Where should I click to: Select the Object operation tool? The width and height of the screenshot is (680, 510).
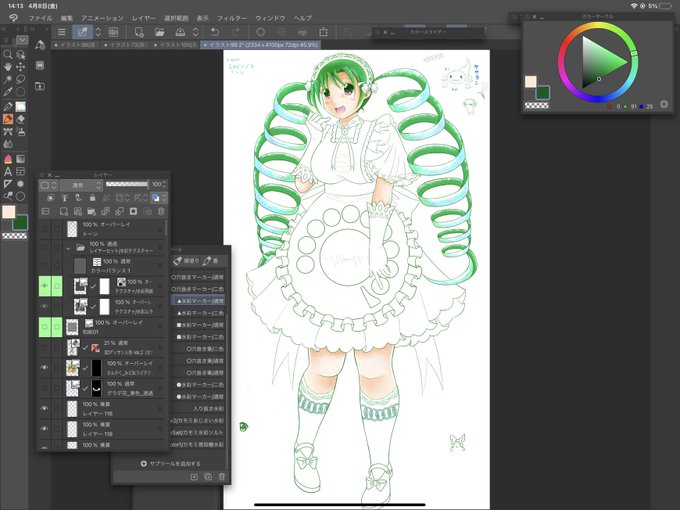click(20, 55)
